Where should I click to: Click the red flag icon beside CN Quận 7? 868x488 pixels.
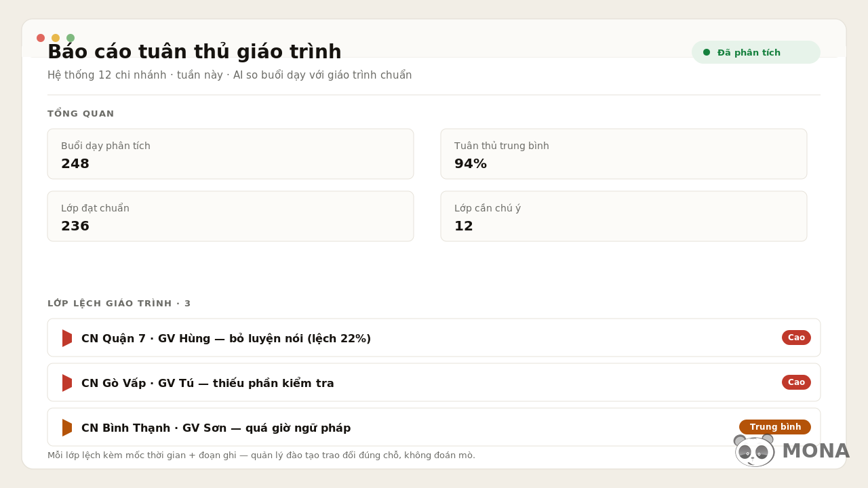pos(67,338)
